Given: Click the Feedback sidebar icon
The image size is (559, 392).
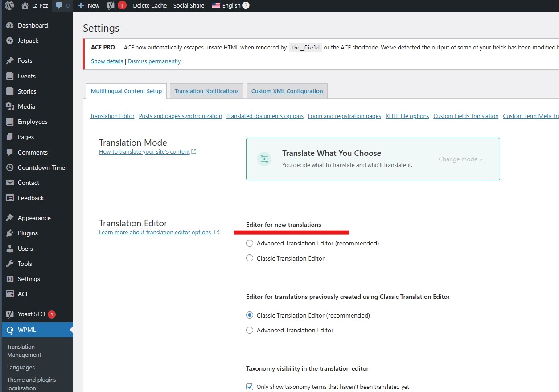Looking at the screenshot, I should tap(10, 198).
